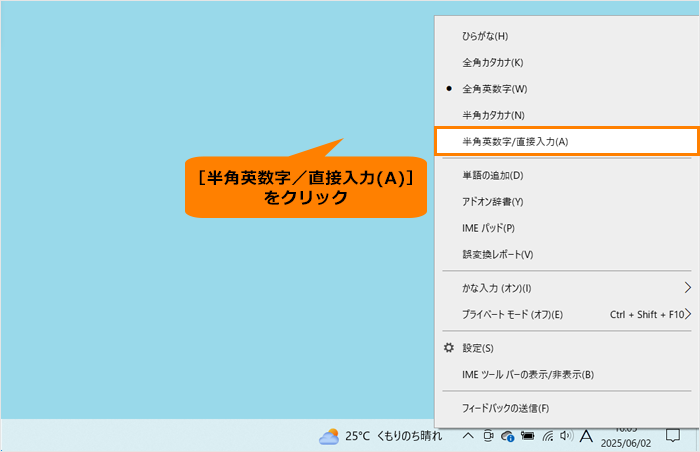The width and height of the screenshot is (700, 452).
Task: Open フィードバックの送信(F)
Action: (566, 408)
